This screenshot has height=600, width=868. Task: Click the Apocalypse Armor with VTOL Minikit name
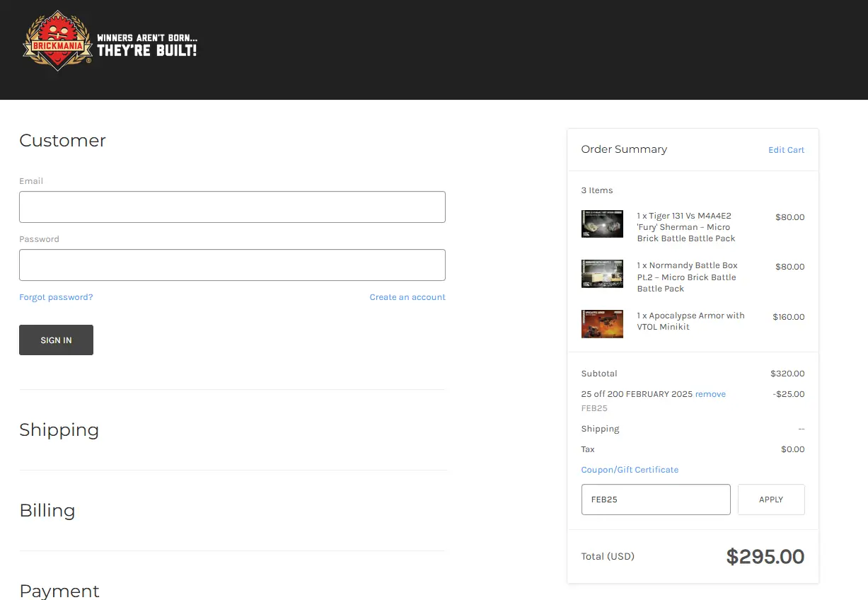(690, 321)
